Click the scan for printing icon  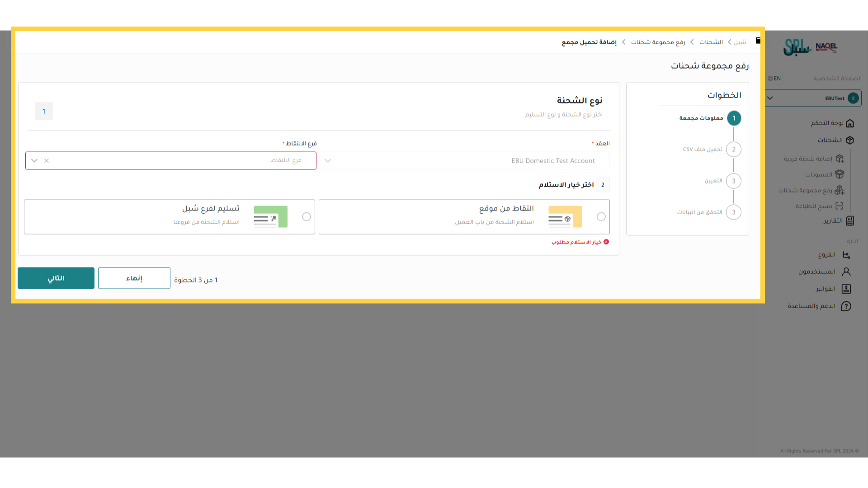click(840, 206)
